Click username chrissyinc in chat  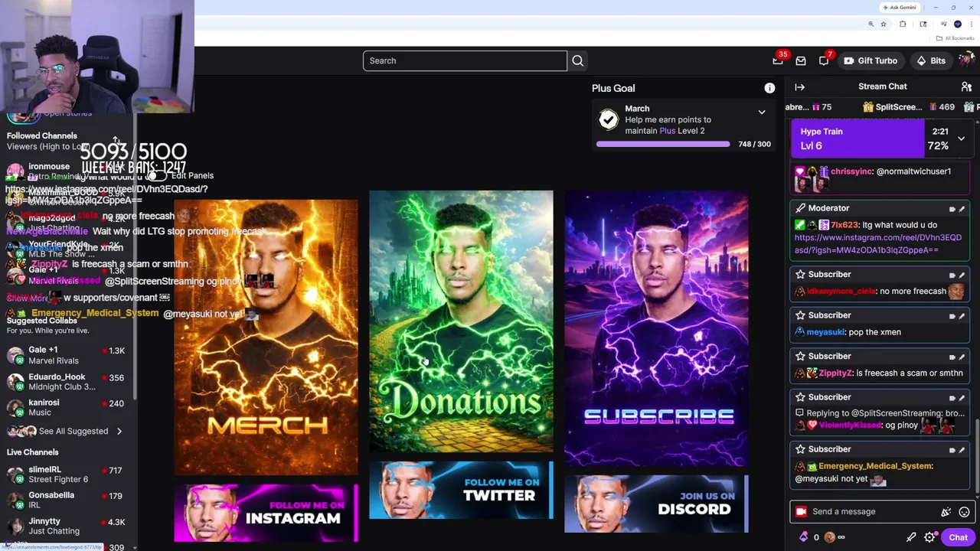pos(851,171)
